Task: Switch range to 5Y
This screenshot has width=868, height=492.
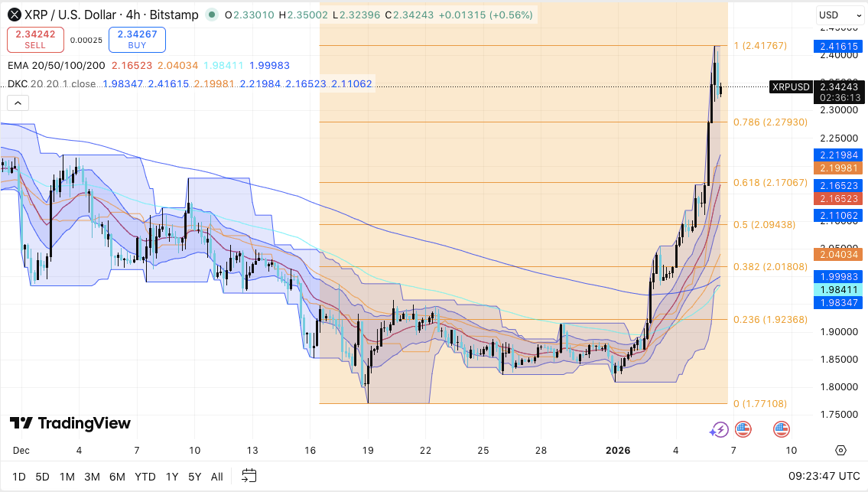Action: pos(195,477)
